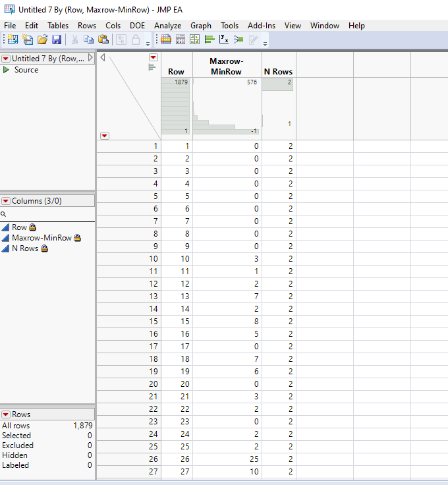
Task: Open the Add-Ins menu
Action: [262, 25]
